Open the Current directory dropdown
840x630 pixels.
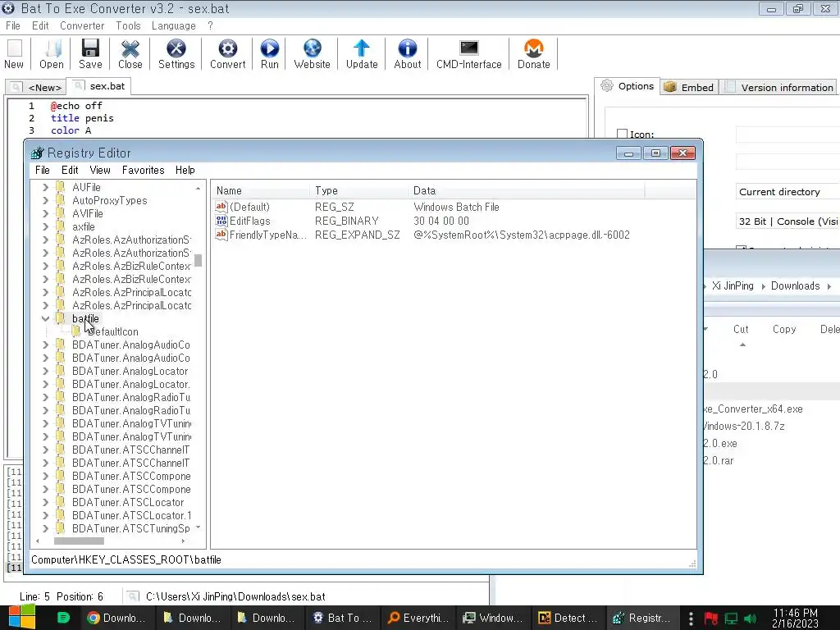pos(787,192)
